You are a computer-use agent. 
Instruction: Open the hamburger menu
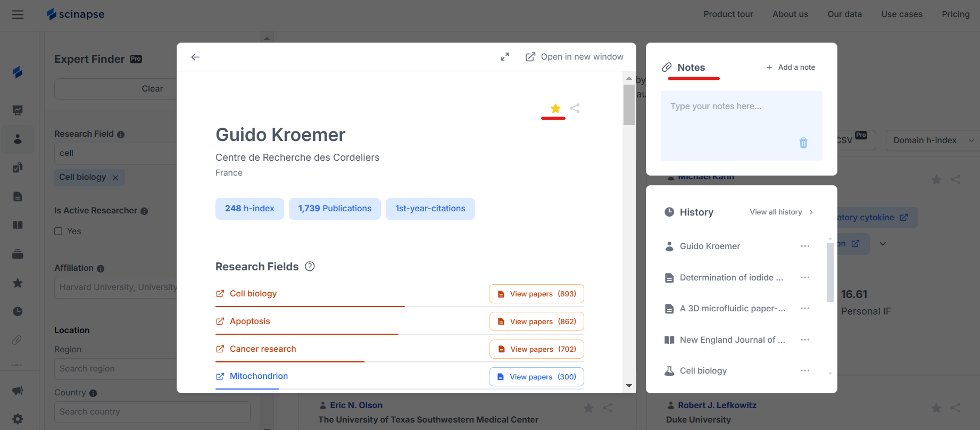point(18,14)
